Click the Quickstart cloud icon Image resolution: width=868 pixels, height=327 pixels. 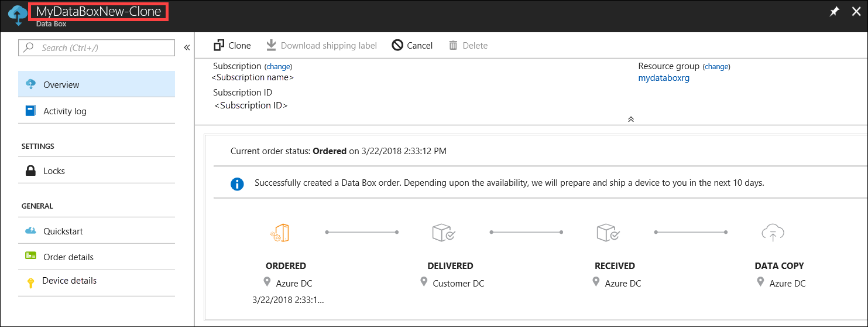pyautogui.click(x=31, y=231)
